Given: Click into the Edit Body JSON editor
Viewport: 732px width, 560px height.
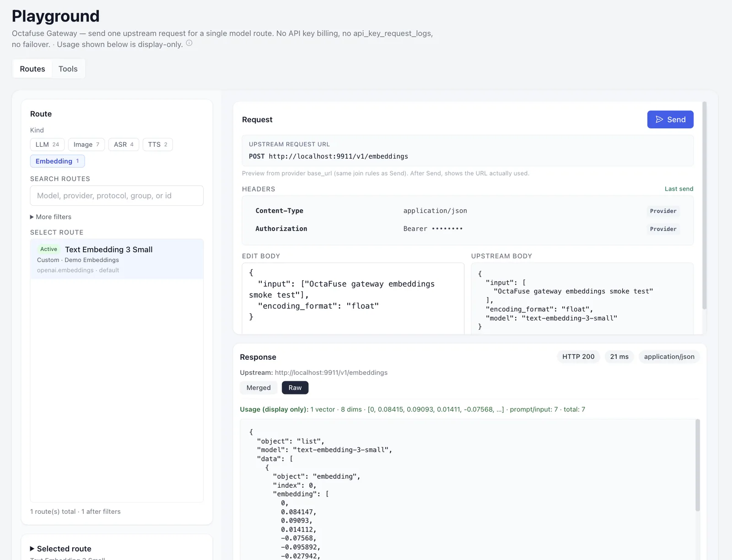Looking at the screenshot, I should pyautogui.click(x=353, y=299).
